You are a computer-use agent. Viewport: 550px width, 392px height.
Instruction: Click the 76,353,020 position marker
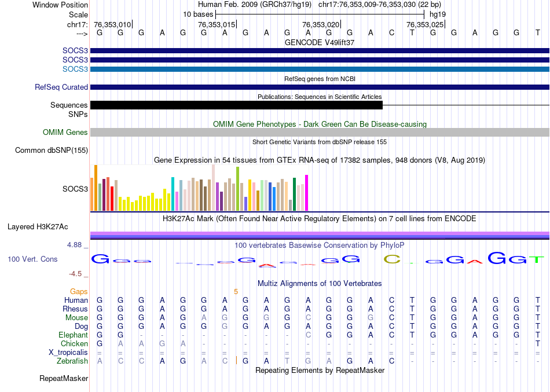coord(321,24)
